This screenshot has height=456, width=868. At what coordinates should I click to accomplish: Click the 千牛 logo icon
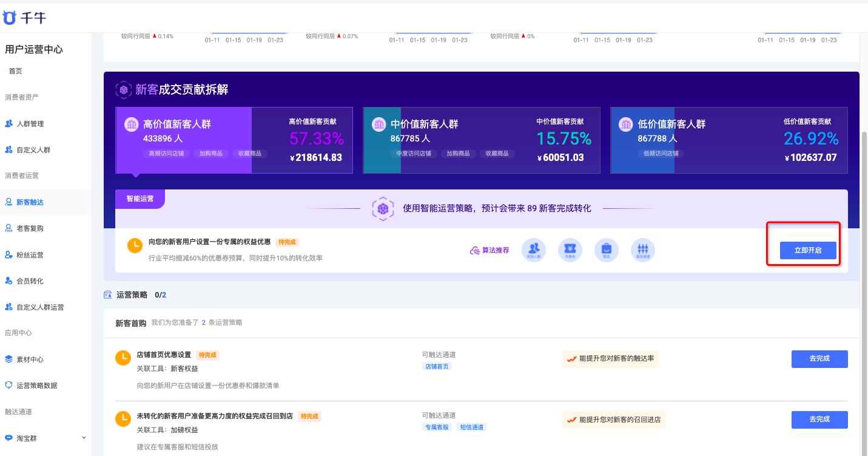pyautogui.click(x=8, y=18)
